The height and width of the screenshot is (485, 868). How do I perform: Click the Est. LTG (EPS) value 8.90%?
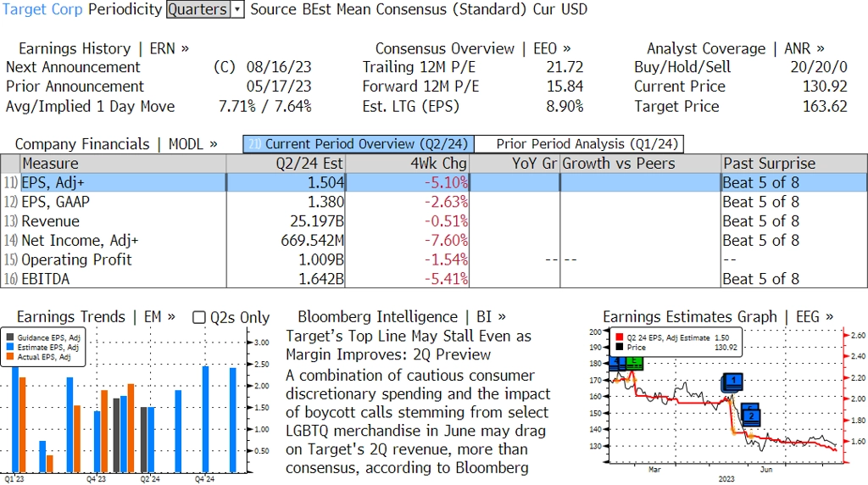(x=565, y=106)
